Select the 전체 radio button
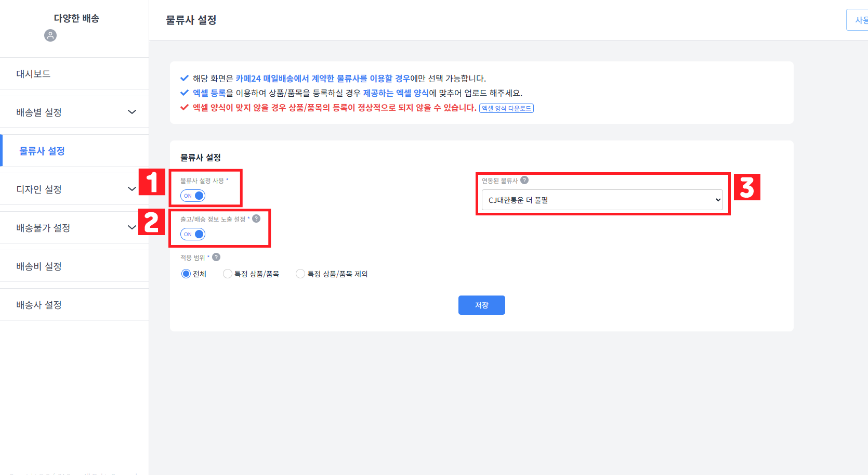This screenshot has width=868, height=475. [x=186, y=273]
